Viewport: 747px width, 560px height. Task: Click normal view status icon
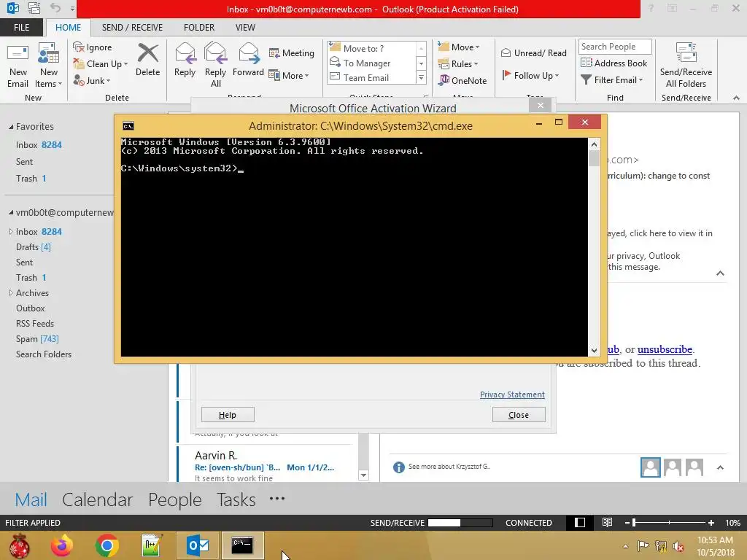pos(580,522)
